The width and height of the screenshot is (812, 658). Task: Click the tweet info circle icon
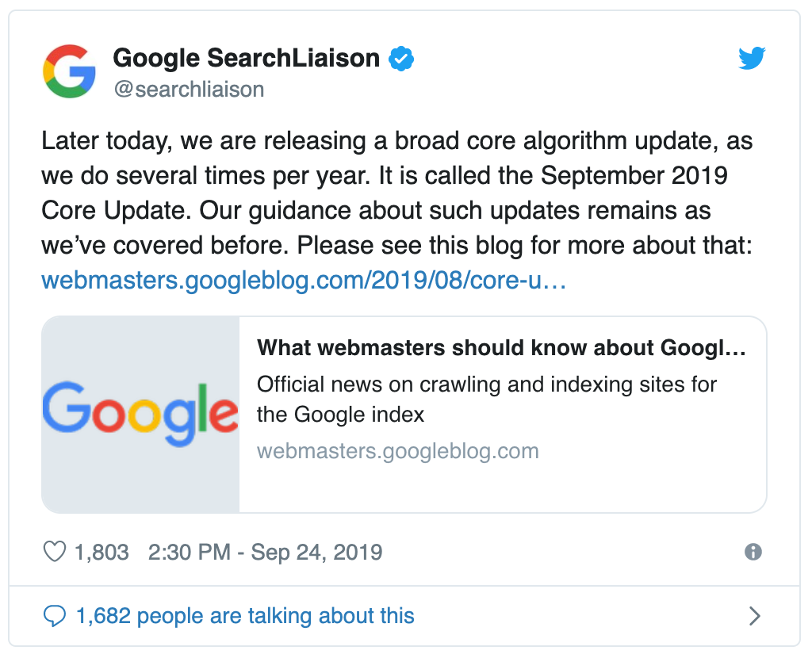pos(753,552)
